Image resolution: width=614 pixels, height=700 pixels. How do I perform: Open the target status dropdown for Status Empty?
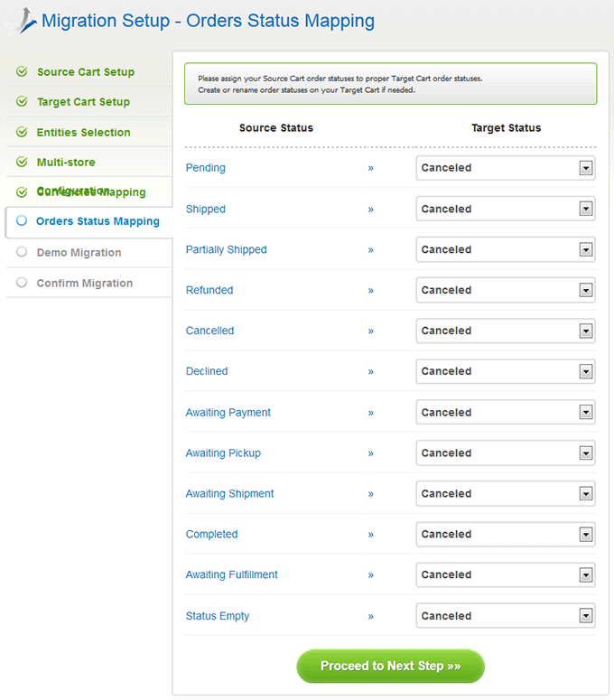click(506, 616)
